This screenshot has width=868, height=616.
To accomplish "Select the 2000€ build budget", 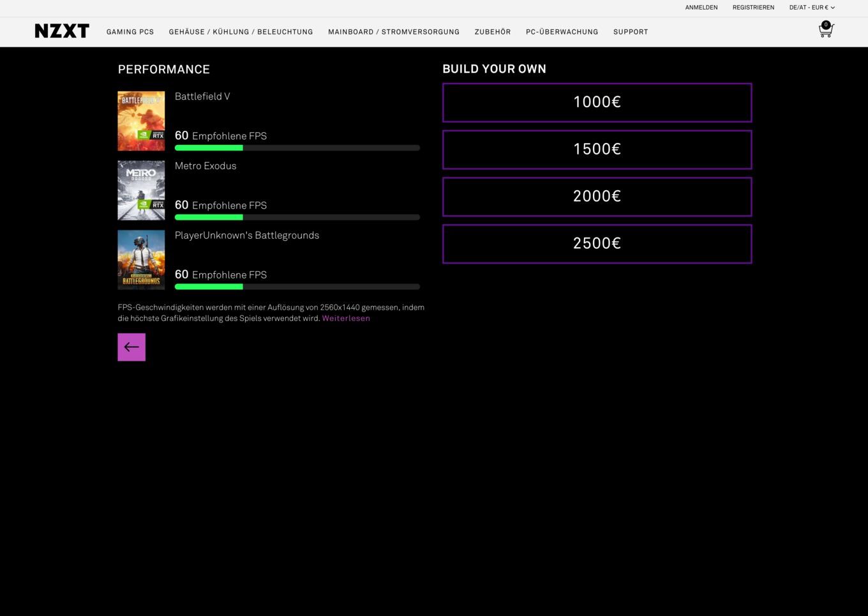I will click(597, 197).
